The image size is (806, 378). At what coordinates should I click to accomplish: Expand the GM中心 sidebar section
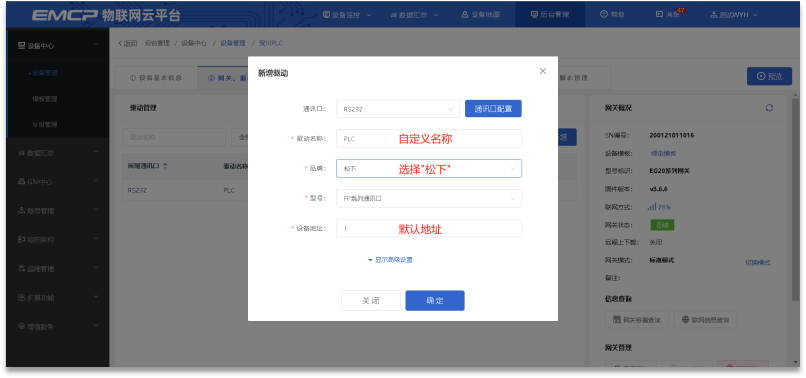coord(58,182)
